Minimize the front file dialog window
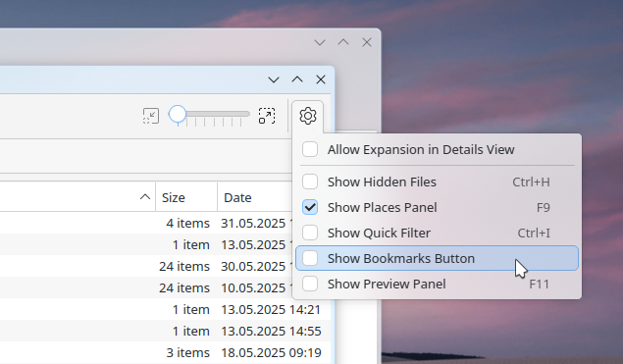This screenshot has height=364, width=623. pos(274,79)
